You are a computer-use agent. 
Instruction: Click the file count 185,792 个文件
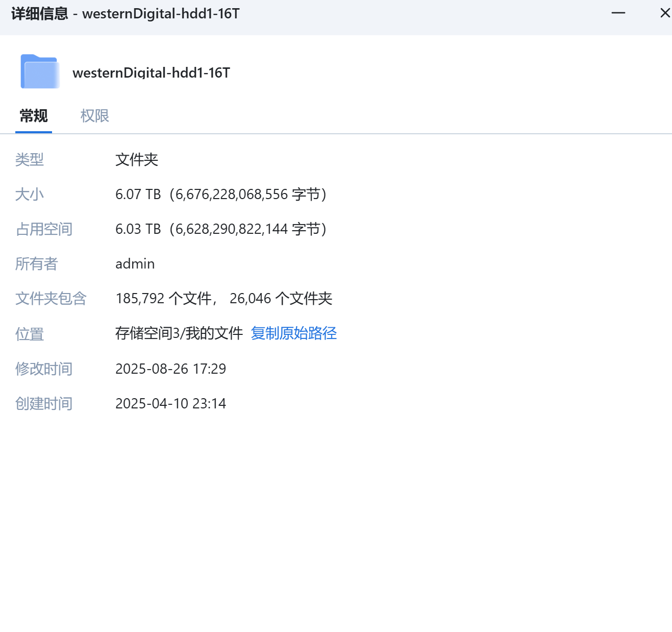coord(164,299)
